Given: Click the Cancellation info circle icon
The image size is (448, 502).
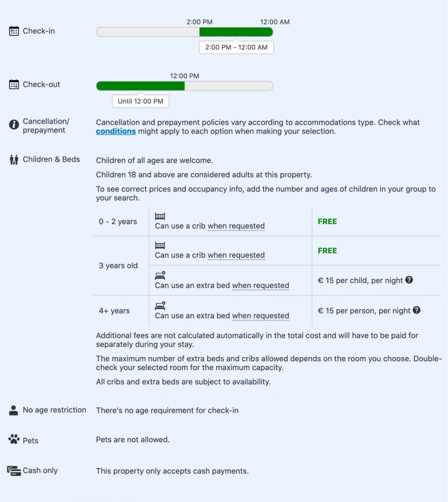Looking at the screenshot, I should [x=14, y=125].
